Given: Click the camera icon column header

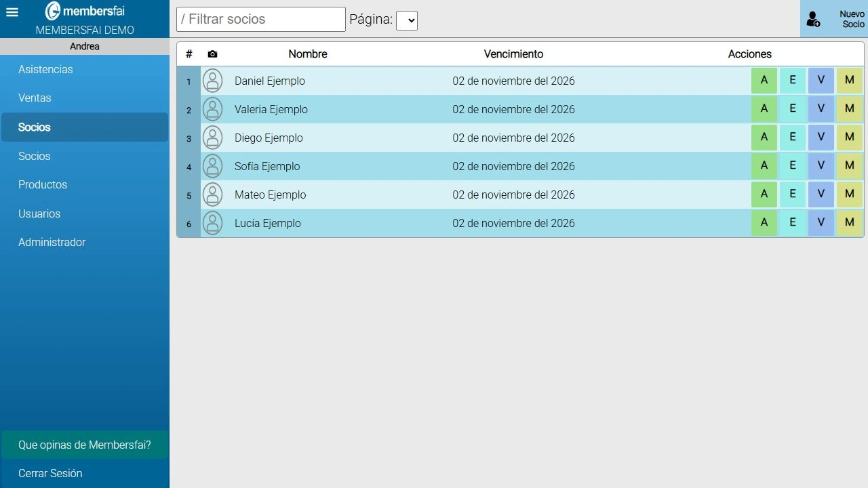Looking at the screenshot, I should [212, 54].
